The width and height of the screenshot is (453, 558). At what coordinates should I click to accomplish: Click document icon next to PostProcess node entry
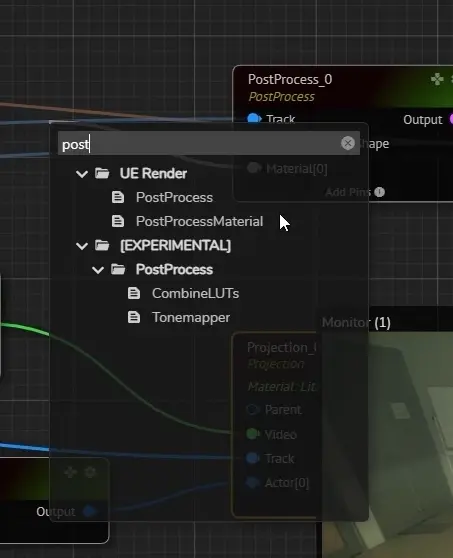click(118, 197)
